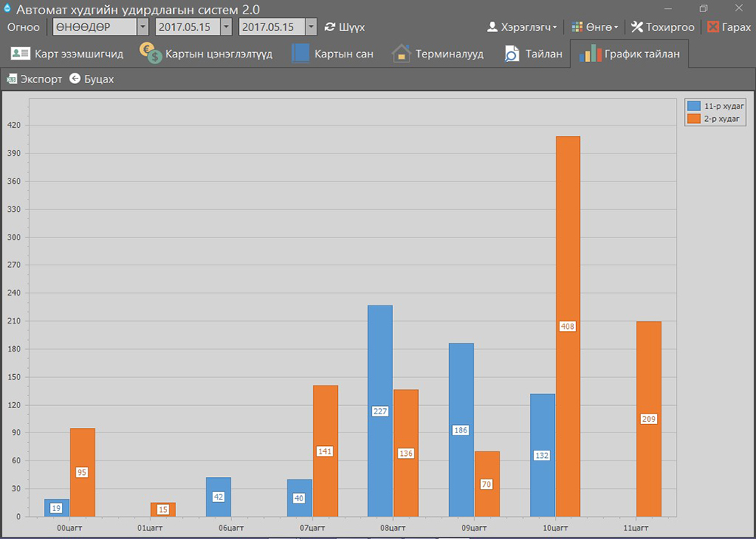756x539 pixels.
Task: Click the blue 11-р худаг legend swatch
Action: [694, 106]
